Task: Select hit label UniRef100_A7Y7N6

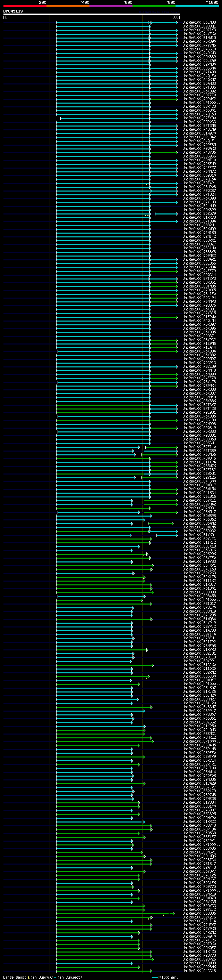Action: click(199, 45)
